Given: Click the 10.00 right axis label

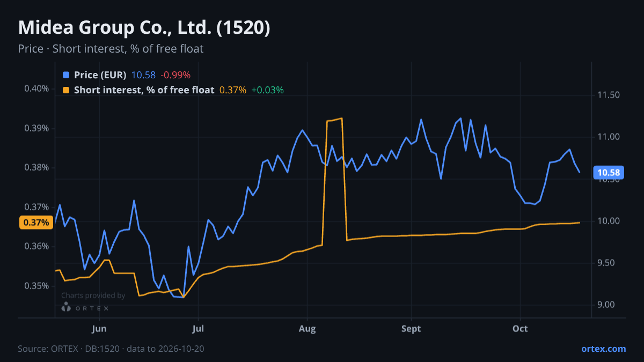Looking at the screenshot, I should tap(609, 221).
